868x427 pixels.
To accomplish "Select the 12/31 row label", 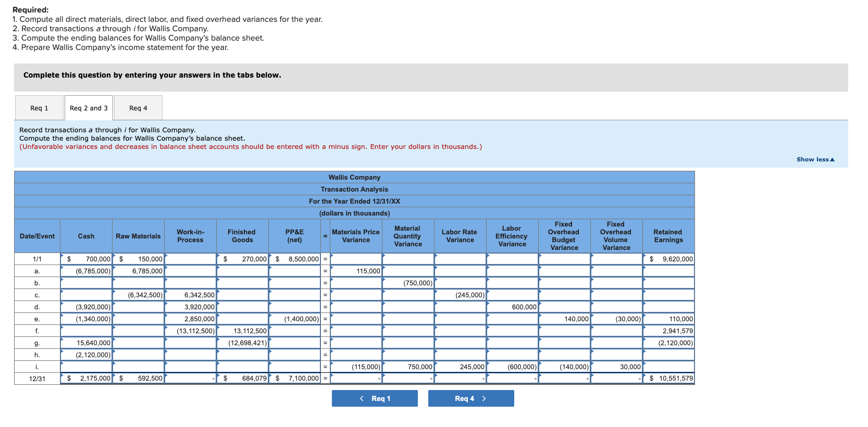I will click(x=37, y=379).
